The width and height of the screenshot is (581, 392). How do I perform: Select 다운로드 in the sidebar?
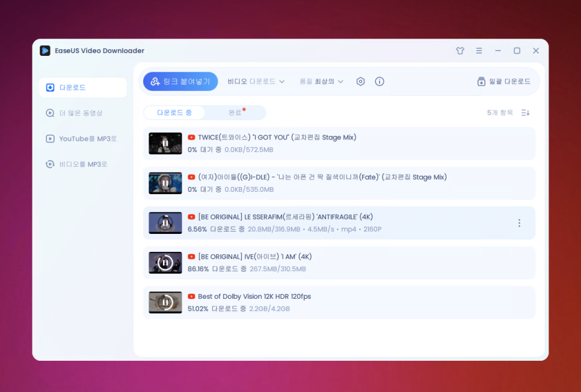coord(83,87)
